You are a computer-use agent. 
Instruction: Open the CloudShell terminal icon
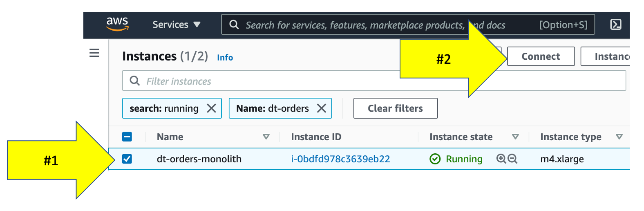[615, 25]
